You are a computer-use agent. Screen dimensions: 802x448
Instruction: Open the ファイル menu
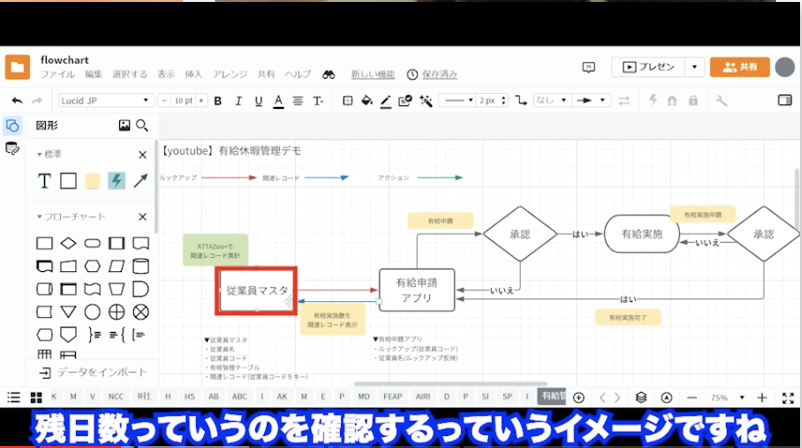click(x=57, y=75)
